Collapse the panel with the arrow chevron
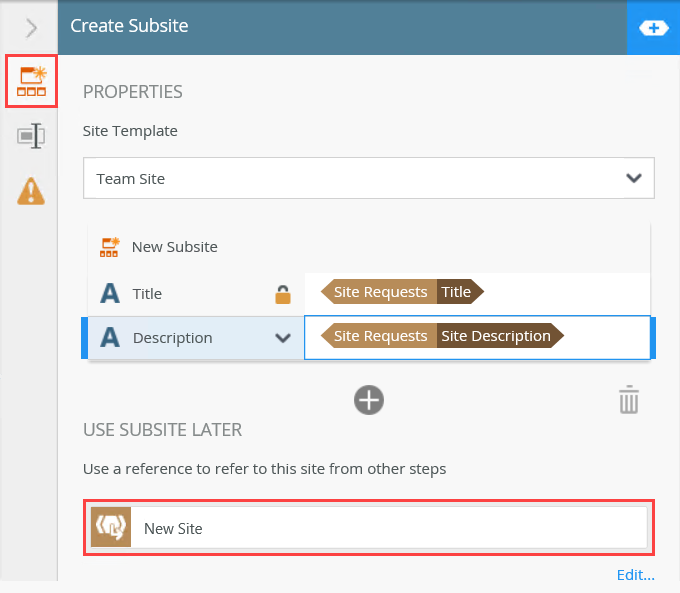The height and width of the screenshot is (593, 680). (x=31, y=27)
